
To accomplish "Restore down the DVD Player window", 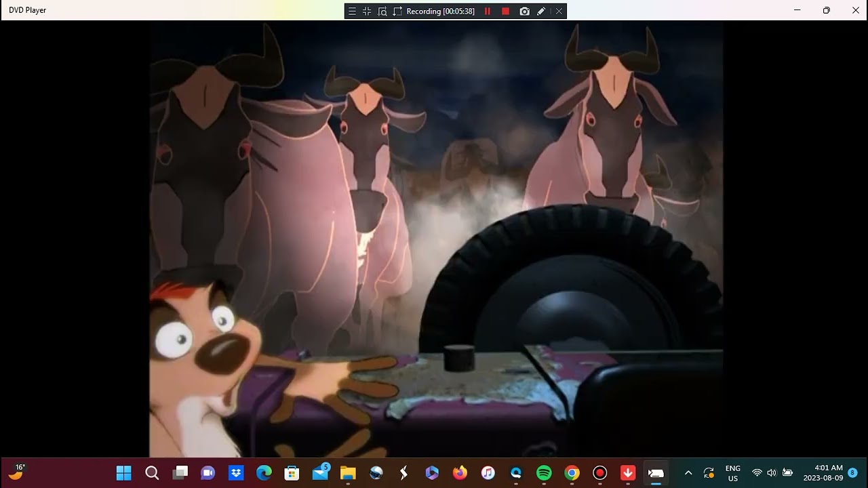I will (827, 10).
